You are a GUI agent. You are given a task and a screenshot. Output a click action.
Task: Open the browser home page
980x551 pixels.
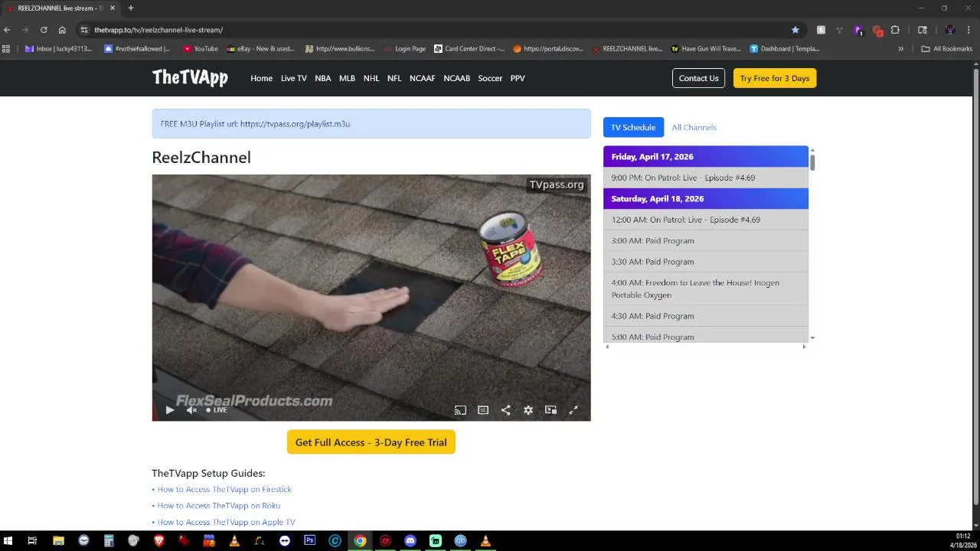point(62,30)
